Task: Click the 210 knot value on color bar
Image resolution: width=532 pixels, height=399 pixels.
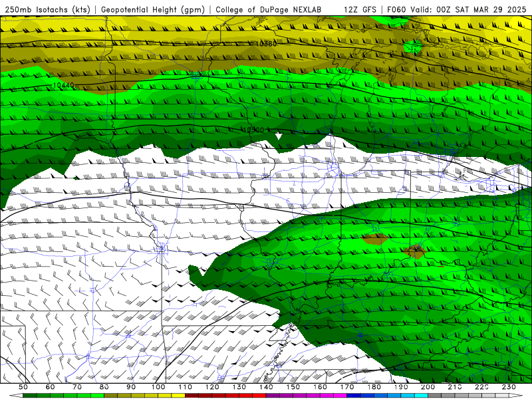Action: [x=455, y=387]
